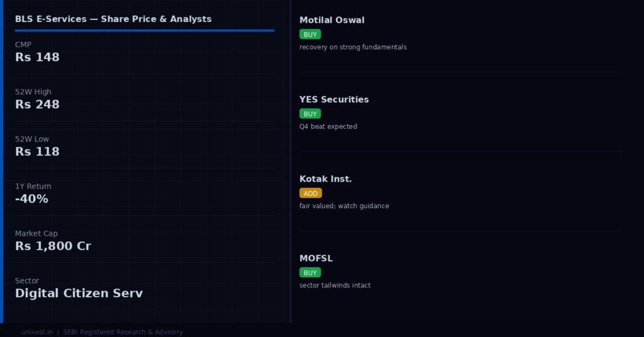Click the MOFSL heading
This screenshot has width=644, height=337.
[x=316, y=258]
